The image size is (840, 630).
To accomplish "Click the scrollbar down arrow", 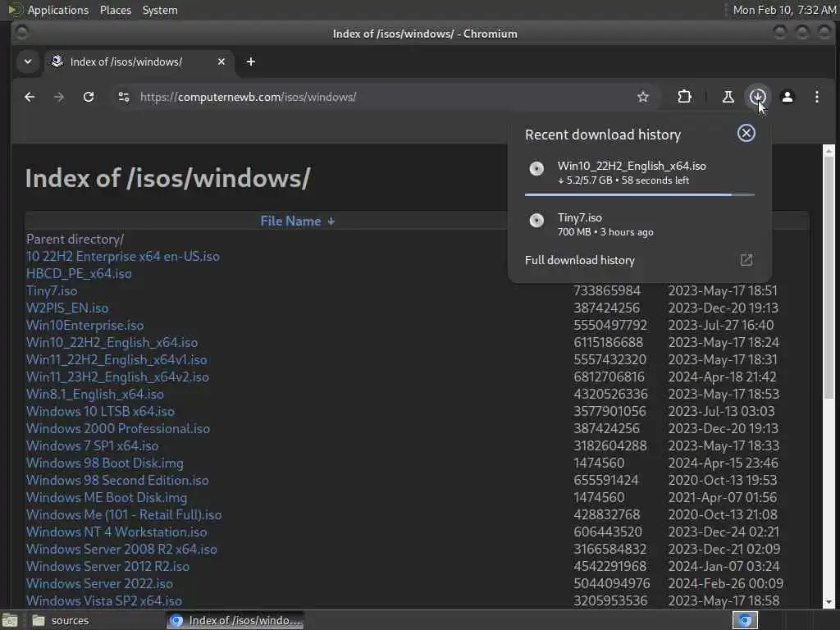I will pos(829,602).
